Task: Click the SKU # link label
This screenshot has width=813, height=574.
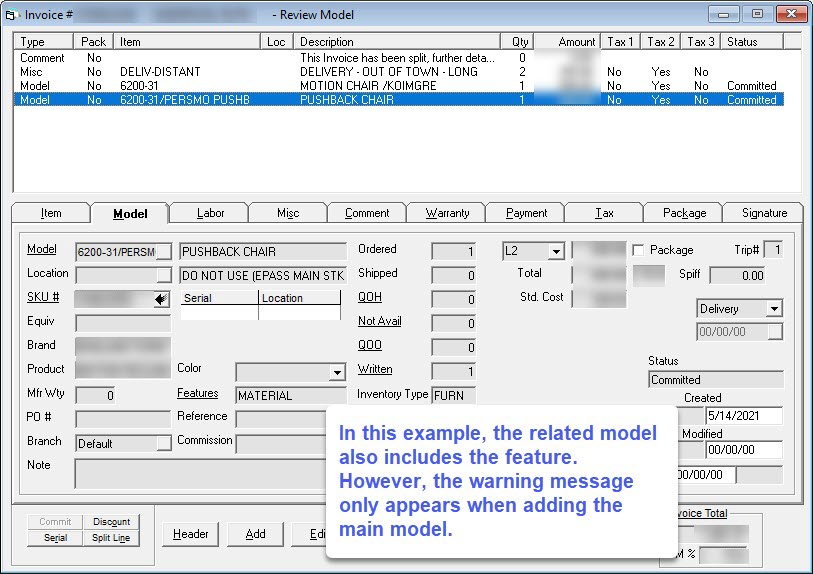Action: pos(43,297)
